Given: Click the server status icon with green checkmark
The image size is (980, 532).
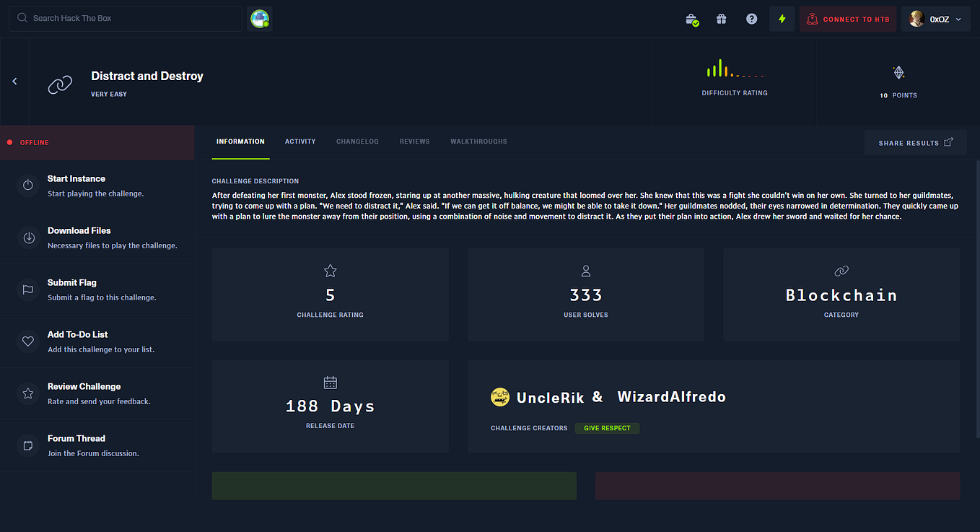Looking at the screenshot, I should (692, 18).
